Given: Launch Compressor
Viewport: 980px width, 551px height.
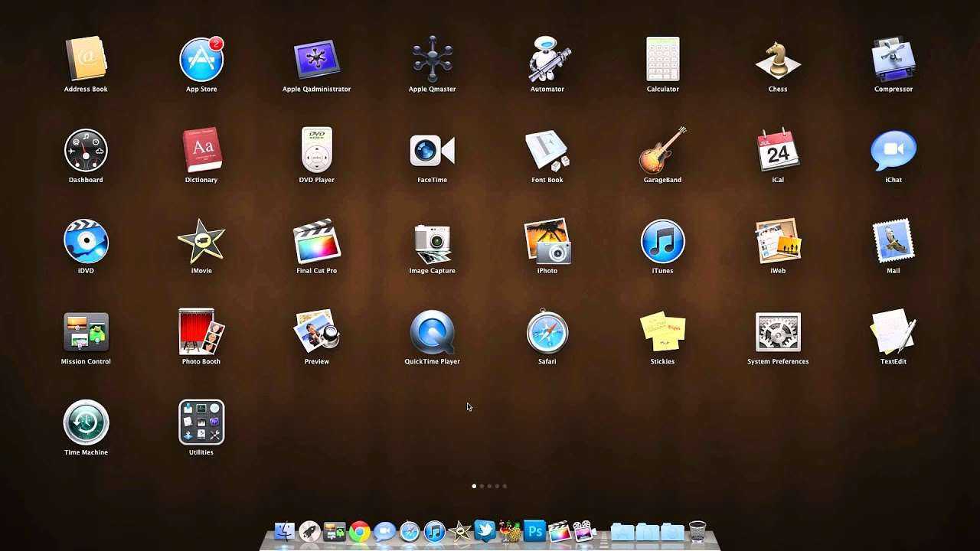Looking at the screenshot, I should click(x=893, y=60).
